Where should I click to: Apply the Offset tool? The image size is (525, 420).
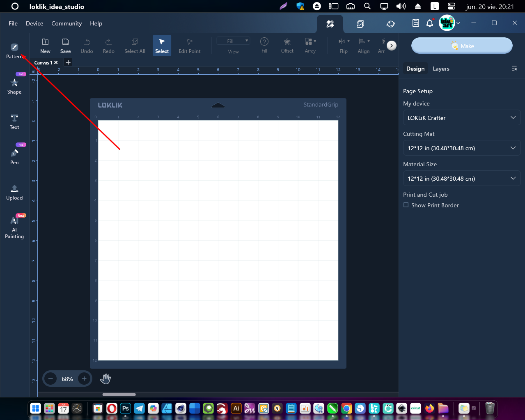pyautogui.click(x=287, y=46)
